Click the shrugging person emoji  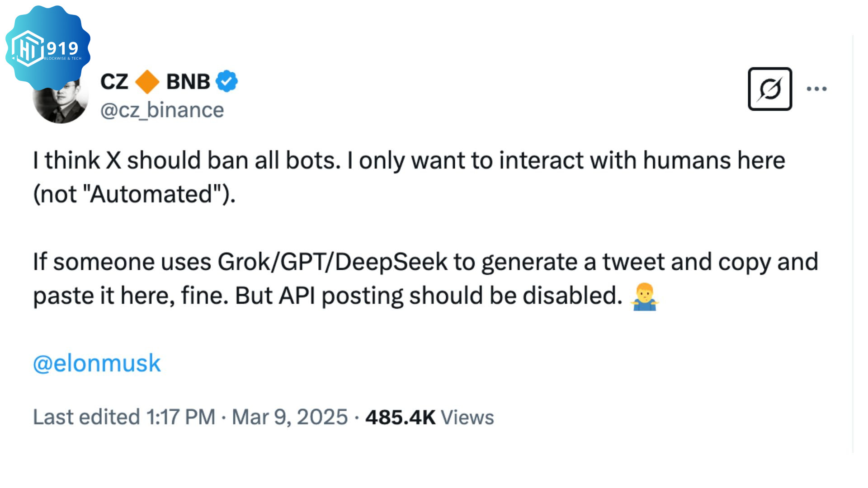(x=644, y=297)
